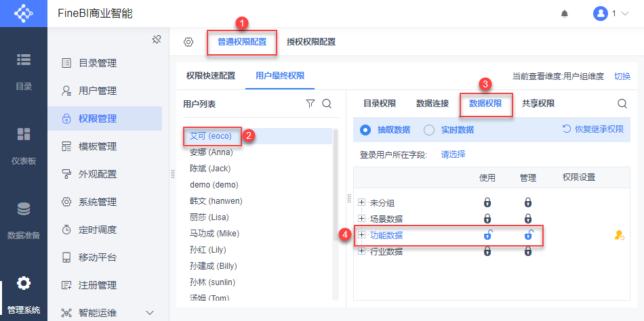This screenshot has height=321, width=644.
Task: Select the 抽取数据 radio button
Action: coord(365,129)
